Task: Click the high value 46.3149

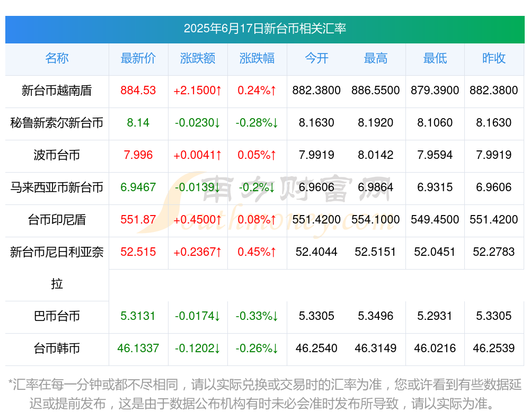Action: click(x=376, y=348)
